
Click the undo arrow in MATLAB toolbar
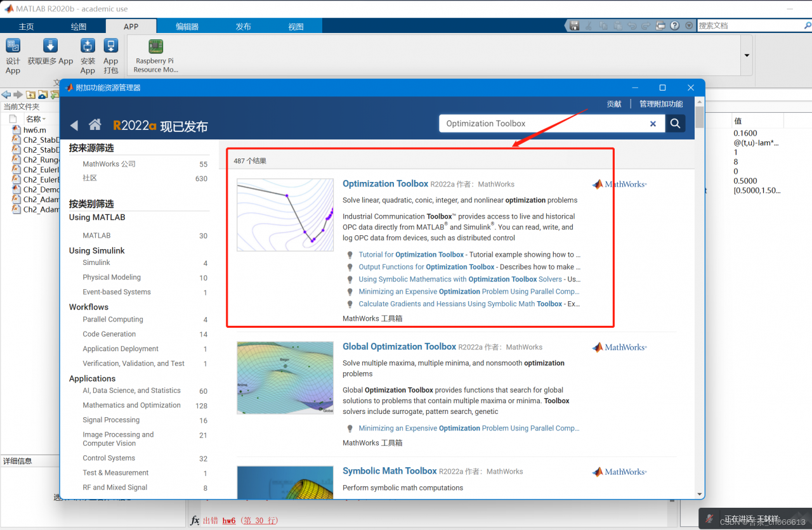[x=632, y=25]
